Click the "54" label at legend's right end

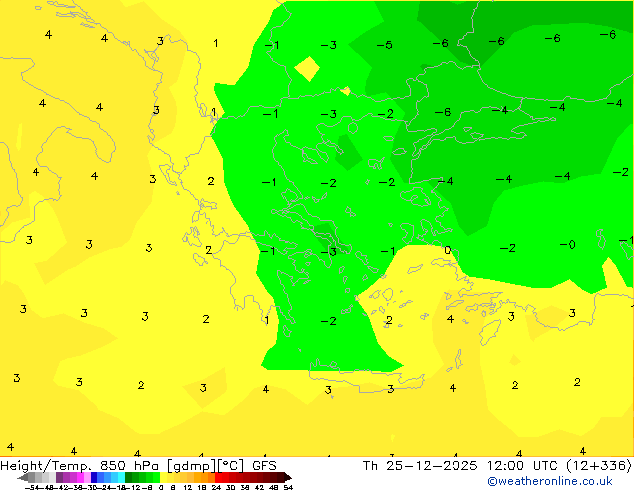[288, 487]
